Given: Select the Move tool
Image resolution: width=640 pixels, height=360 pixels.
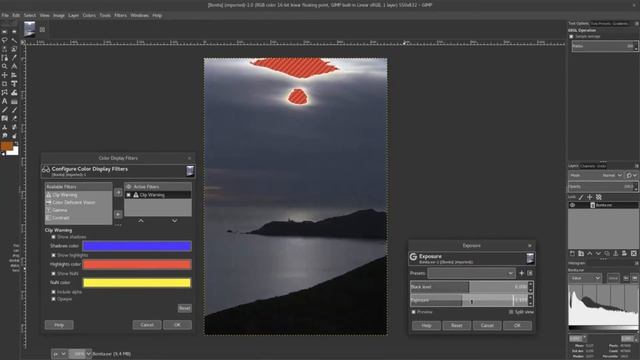Looking at the screenshot, I should [4, 75].
